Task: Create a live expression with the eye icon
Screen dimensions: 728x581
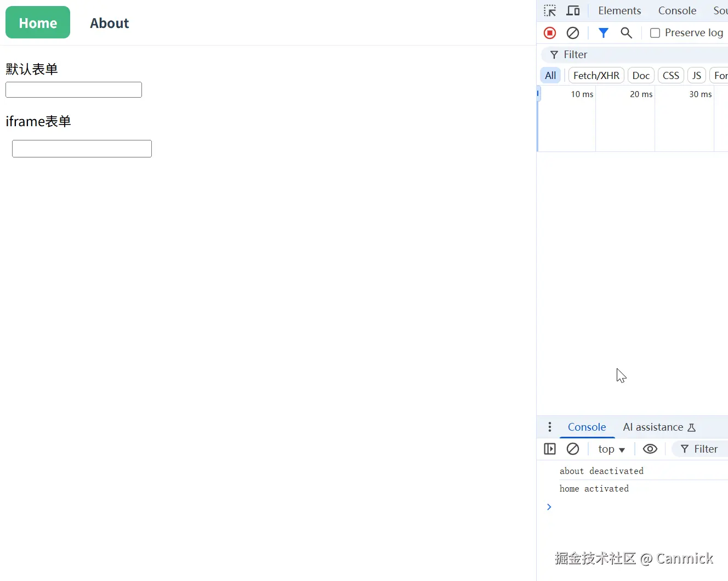Action: [650, 449]
